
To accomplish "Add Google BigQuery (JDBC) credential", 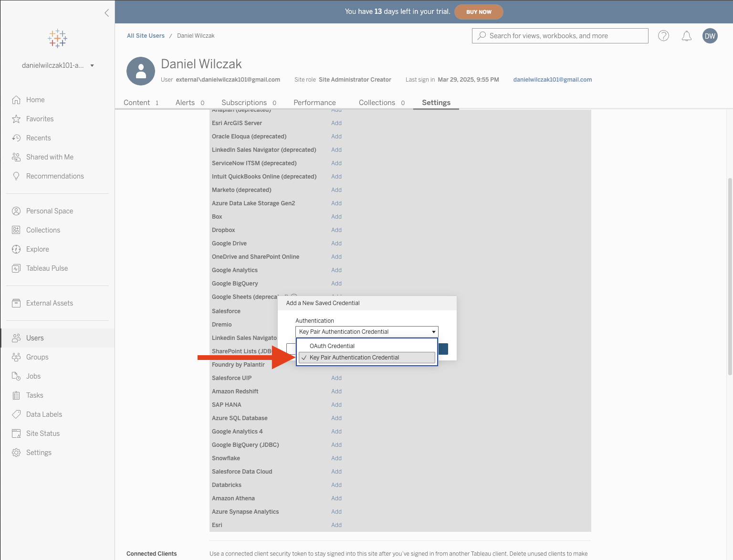I will pos(336,445).
